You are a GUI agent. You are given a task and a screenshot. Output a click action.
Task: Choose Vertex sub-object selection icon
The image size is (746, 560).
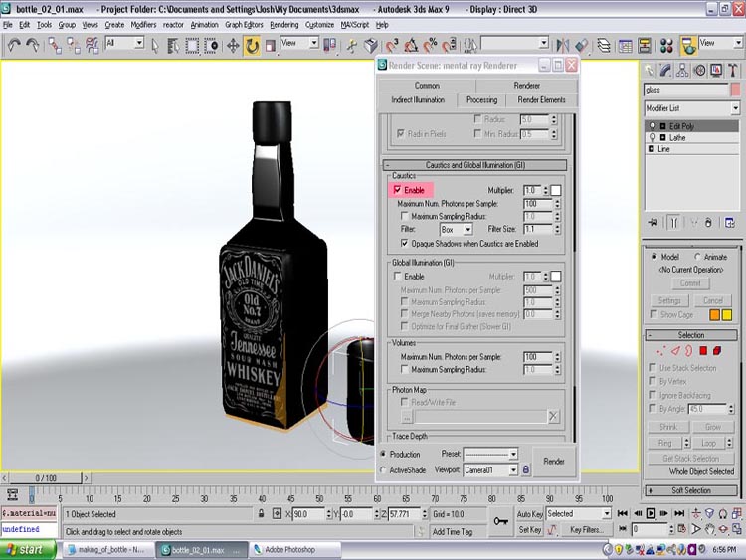click(x=660, y=351)
